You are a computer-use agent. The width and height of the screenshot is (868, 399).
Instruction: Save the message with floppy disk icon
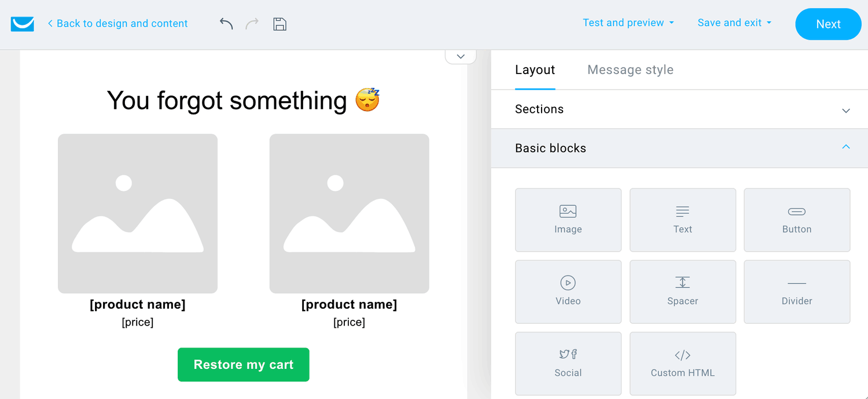[x=280, y=24]
